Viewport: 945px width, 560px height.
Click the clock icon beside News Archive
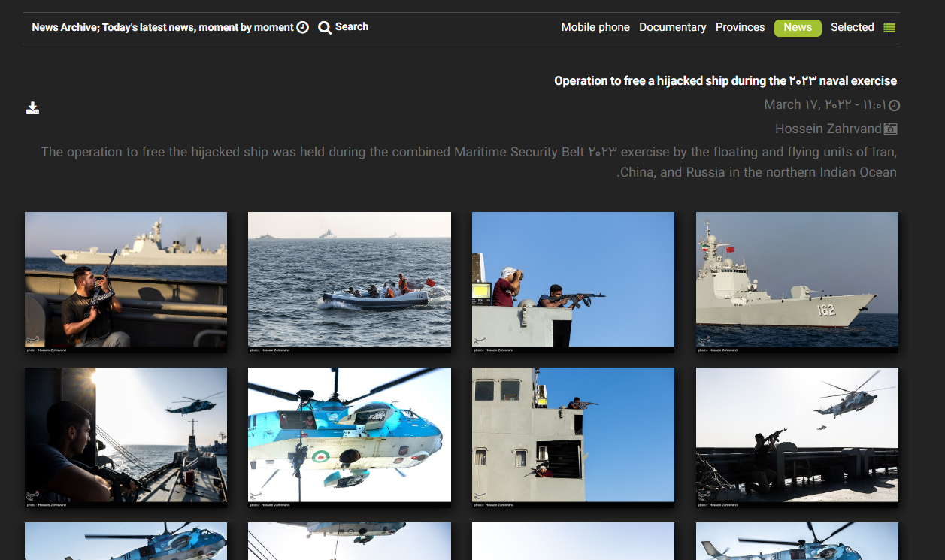[302, 27]
